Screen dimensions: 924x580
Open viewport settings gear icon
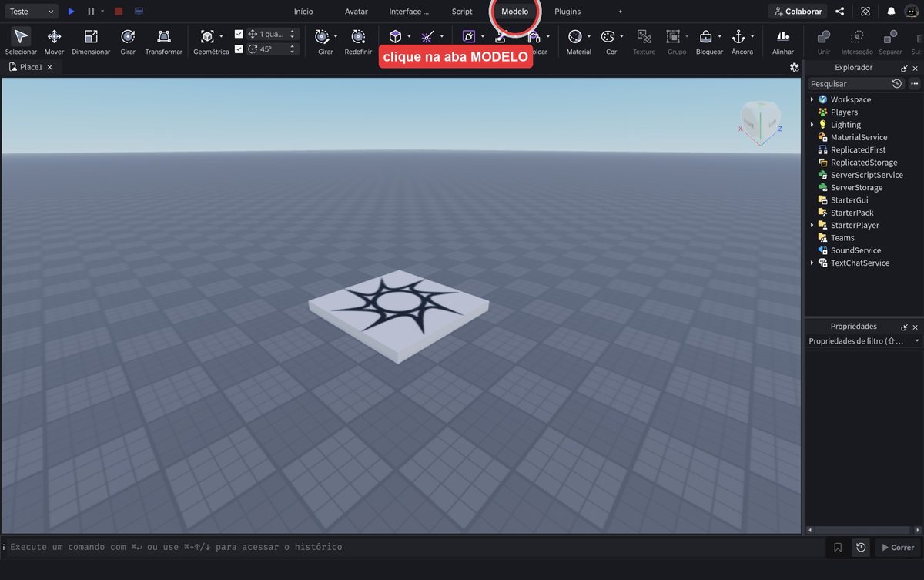(x=795, y=67)
